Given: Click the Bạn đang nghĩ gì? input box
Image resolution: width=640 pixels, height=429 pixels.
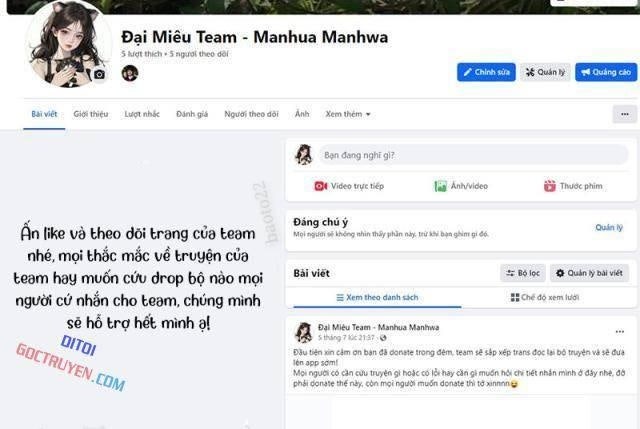Looking at the screenshot, I should click(473, 155).
